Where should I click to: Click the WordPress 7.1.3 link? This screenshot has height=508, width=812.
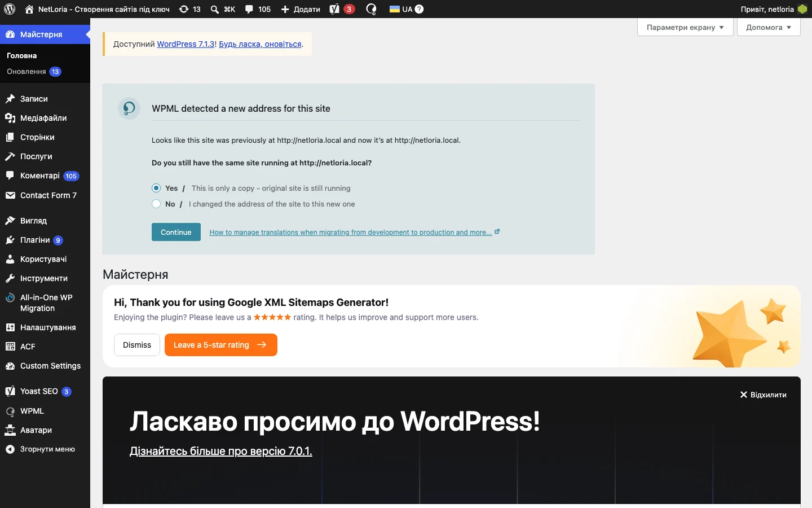186,44
